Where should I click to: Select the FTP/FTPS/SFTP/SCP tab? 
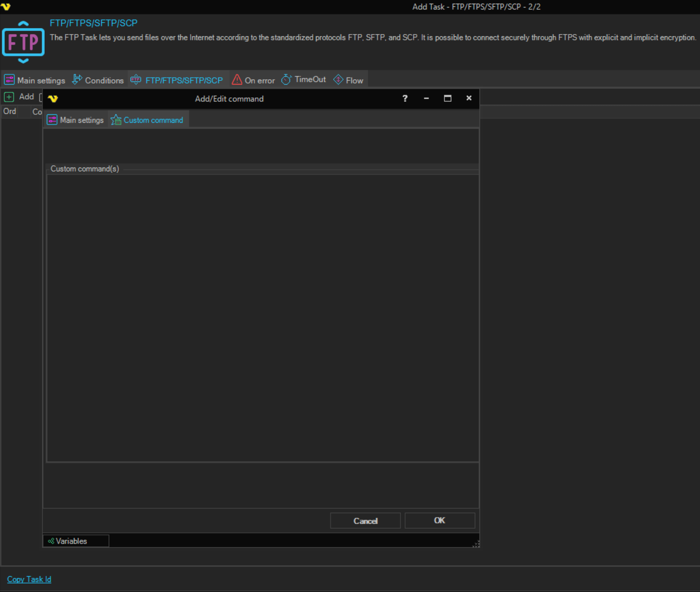pos(178,80)
